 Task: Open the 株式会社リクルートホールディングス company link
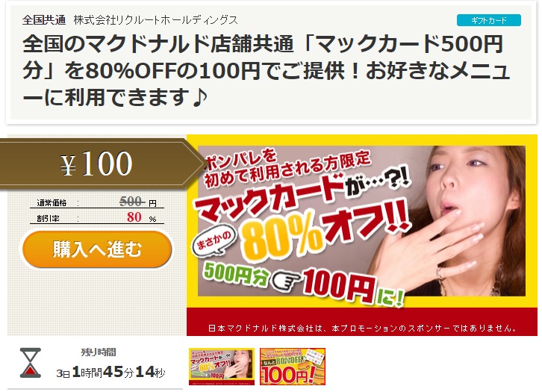point(155,20)
